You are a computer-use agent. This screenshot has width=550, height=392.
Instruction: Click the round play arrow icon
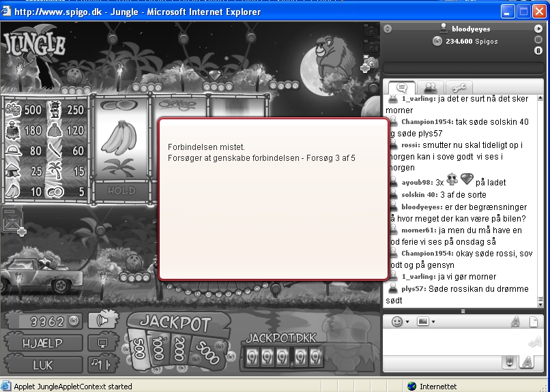coord(538,29)
